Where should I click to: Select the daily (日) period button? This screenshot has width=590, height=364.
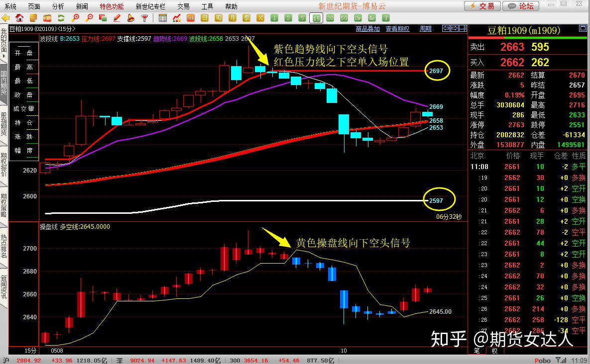click(x=204, y=18)
